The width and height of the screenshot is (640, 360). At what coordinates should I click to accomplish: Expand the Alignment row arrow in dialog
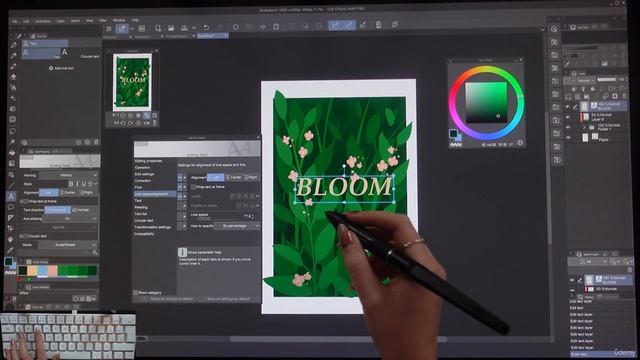[x=184, y=178]
